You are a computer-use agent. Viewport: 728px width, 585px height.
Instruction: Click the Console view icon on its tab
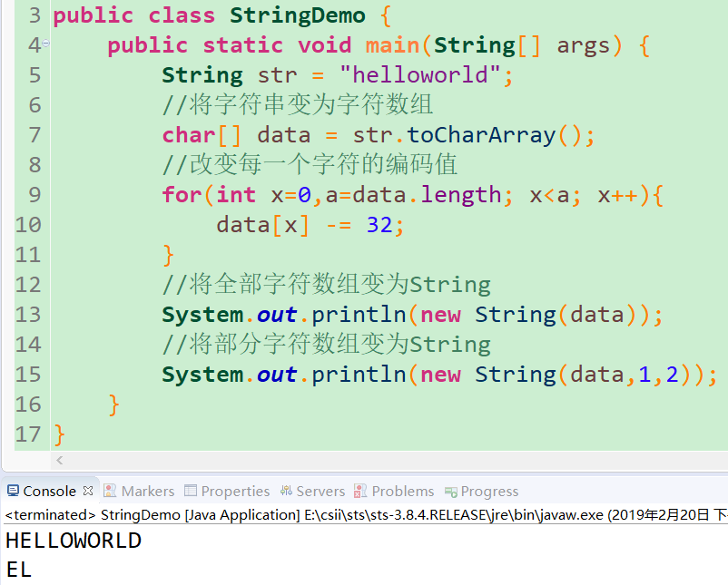[13, 491]
